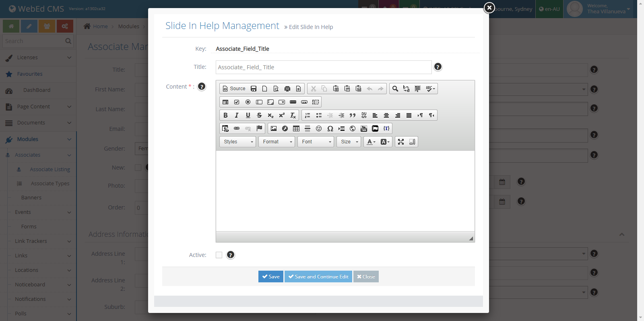Screen dimensions: 644x321
Task: Click the Title input field
Action: 324,67
